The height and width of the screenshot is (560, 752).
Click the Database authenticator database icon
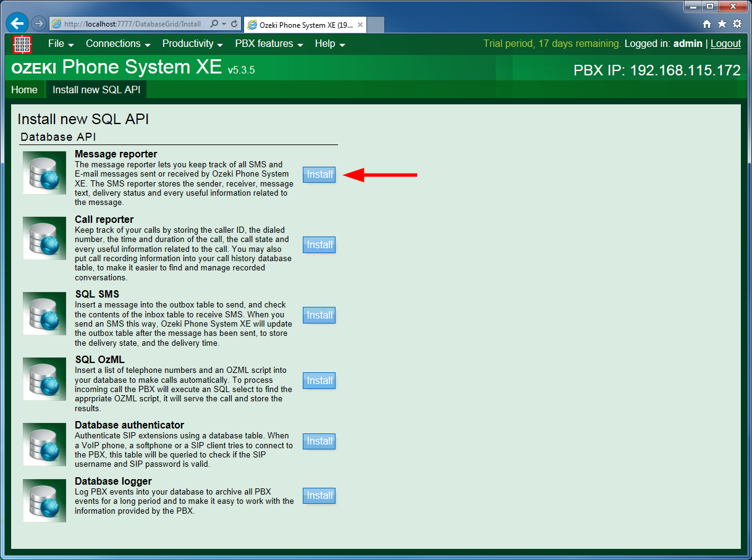point(44,445)
